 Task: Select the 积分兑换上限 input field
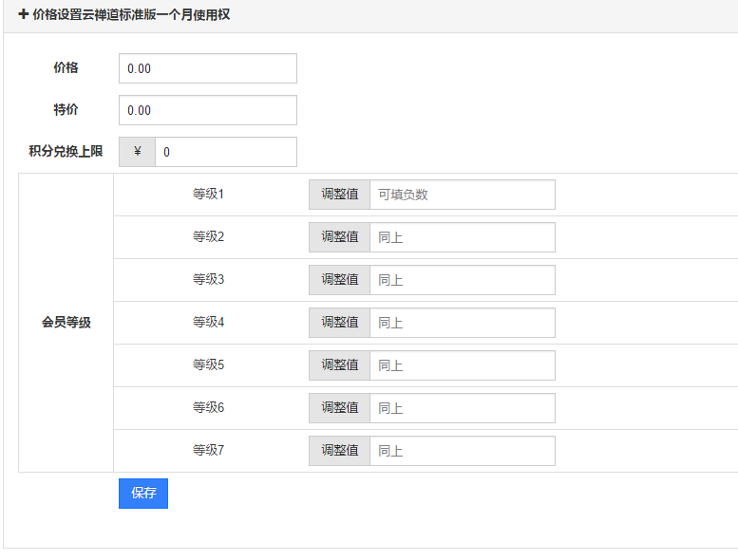click(x=225, y=152)
